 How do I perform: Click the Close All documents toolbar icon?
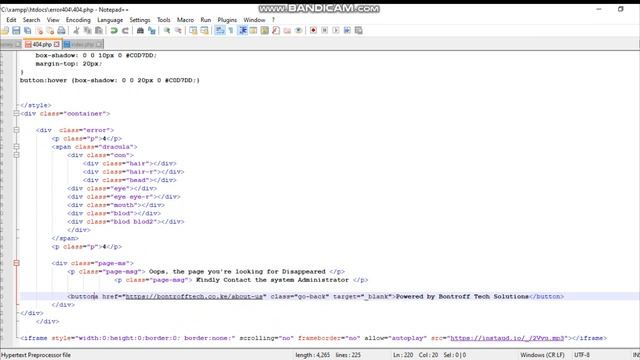coord(50,31)
